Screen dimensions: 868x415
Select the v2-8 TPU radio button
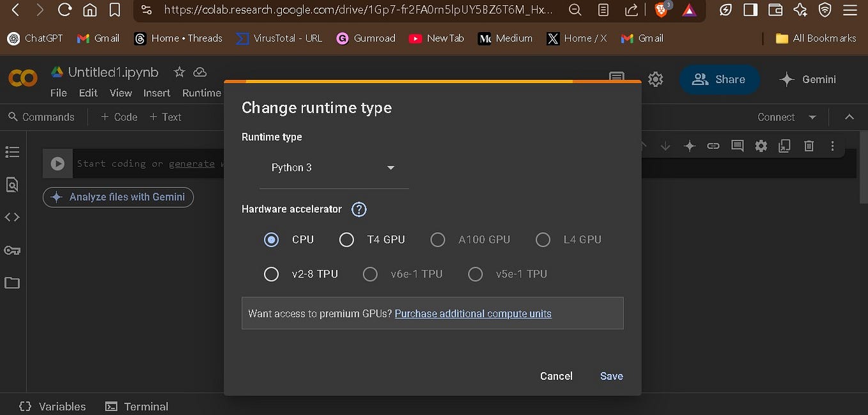tap(271, 274)
